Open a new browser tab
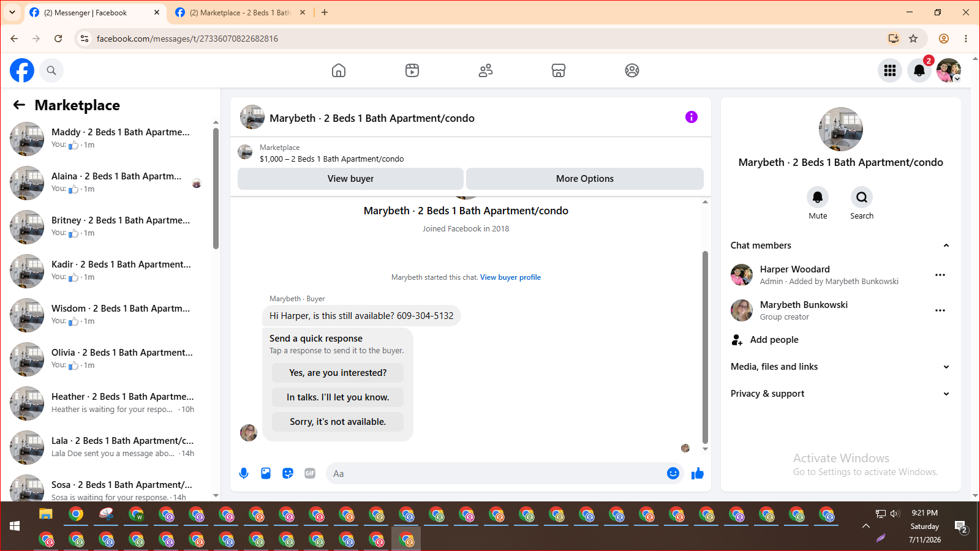Screen dimensions: 980x551 (x=325, y=12)
